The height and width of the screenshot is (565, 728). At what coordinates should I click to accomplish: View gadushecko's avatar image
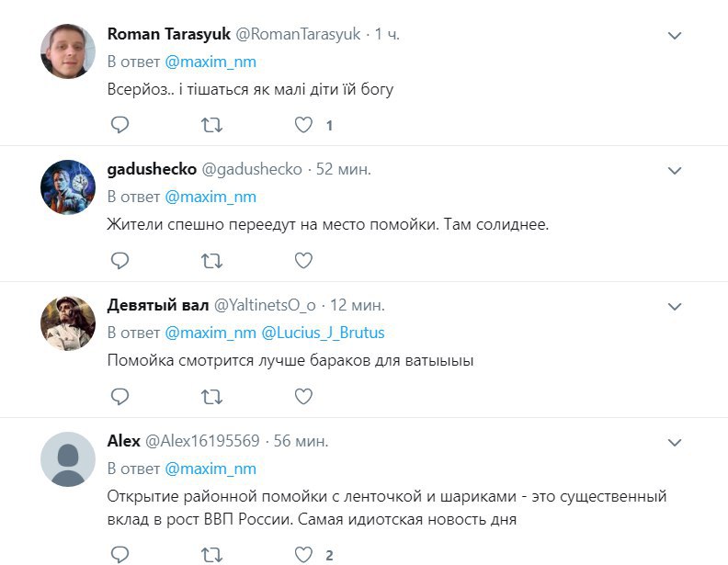(69, 188)
